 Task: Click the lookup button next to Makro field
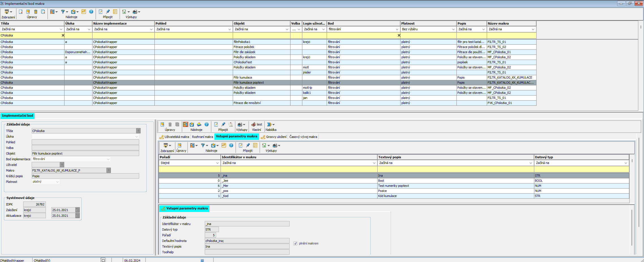(x=109, y=170)
